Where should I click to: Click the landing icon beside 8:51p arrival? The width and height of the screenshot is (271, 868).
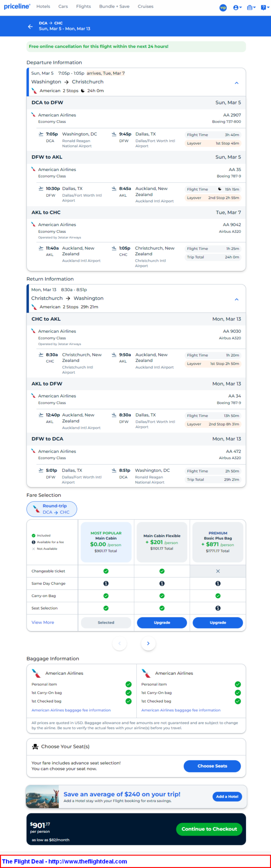point(114,470)
